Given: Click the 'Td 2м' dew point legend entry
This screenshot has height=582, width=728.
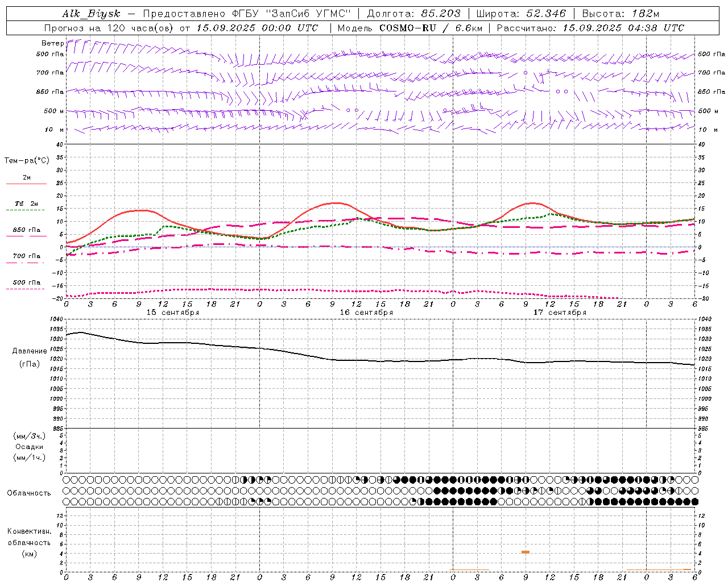Looking at the screenshot, I should (27, 203).
